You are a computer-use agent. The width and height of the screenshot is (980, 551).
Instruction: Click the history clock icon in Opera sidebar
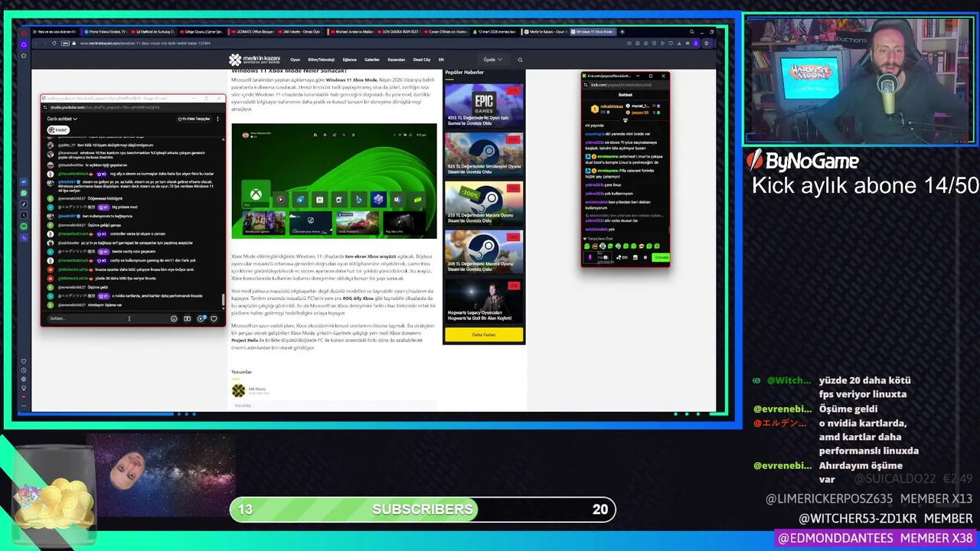tap(24, 370)
